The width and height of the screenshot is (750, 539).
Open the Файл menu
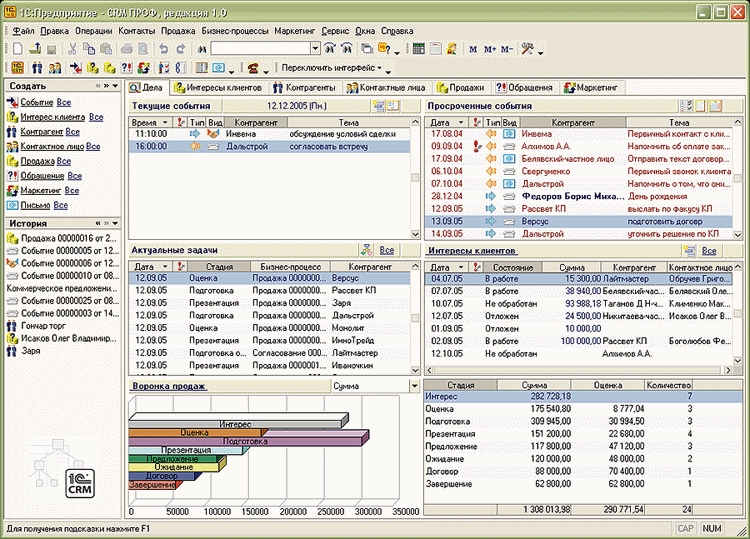click(23, 31)
